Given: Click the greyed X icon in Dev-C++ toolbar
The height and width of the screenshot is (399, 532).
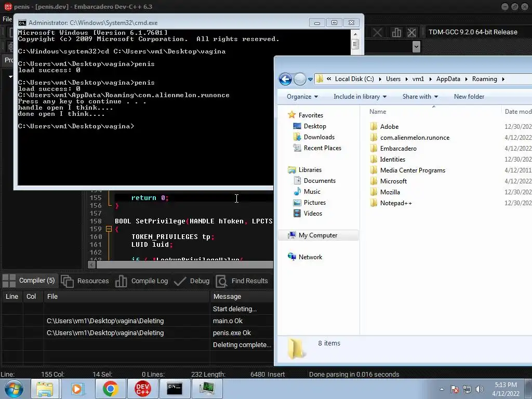Looking at the screenshot, I should click(377, 32).
